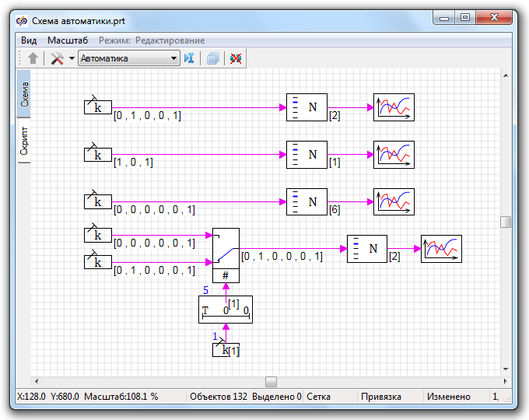
Task: Toggle Привязка in the status bar
Action: 380,397
